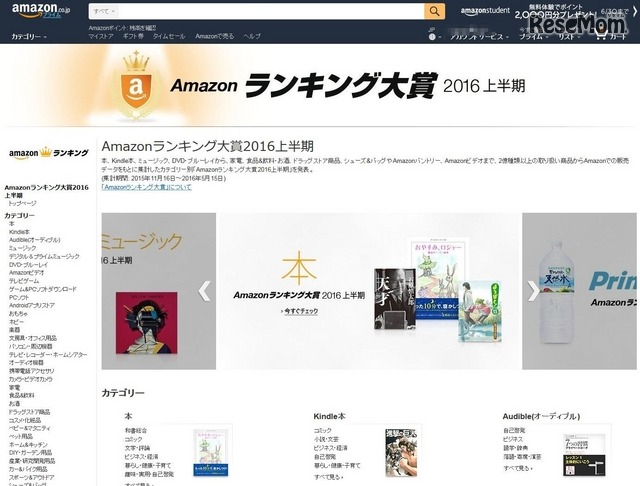The image size is (640, 486).
Task: Open the「Amazonランキング大賞」について link
Action: pos(146,187)
